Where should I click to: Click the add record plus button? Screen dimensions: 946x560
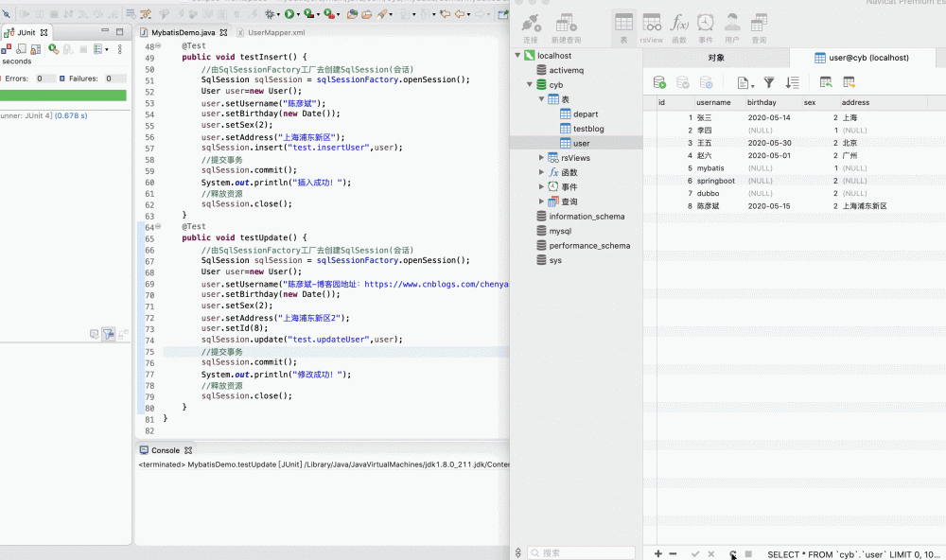[658, 553]
